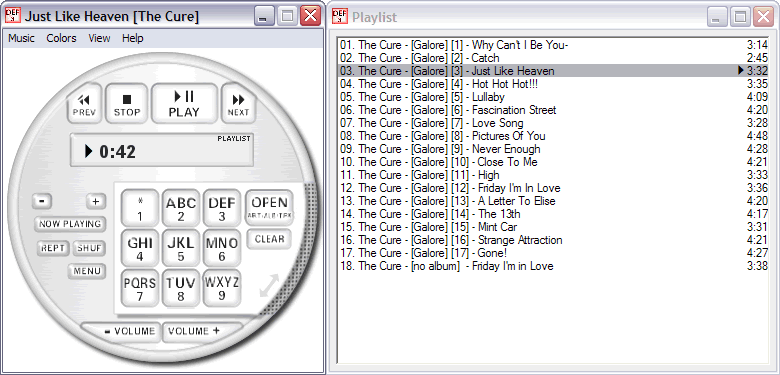This screenshot has width=780, height=375.
Task: Open the Music menu
Action: click(21, 38)
